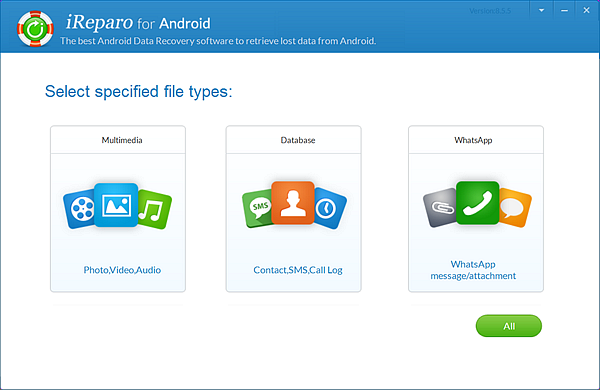Click the photo picture icon in Multimedia

(116, 205)
